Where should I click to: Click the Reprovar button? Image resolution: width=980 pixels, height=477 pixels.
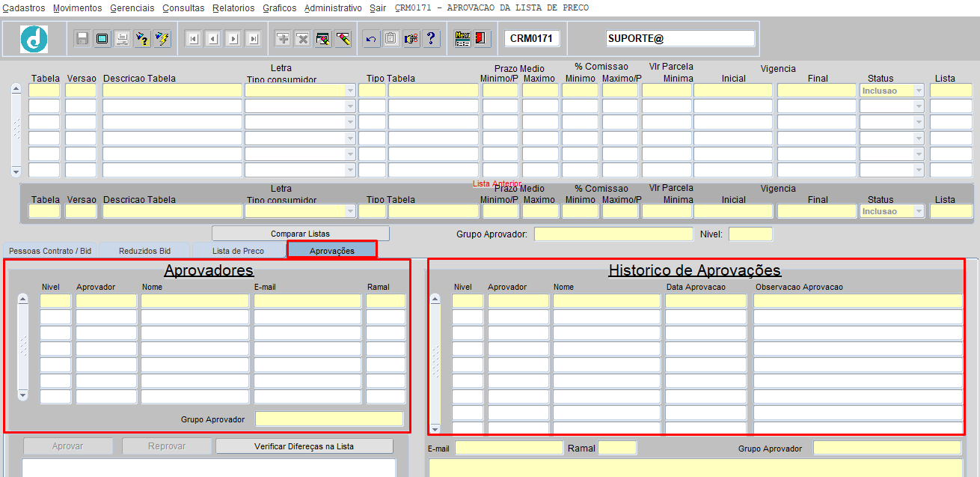167,446
